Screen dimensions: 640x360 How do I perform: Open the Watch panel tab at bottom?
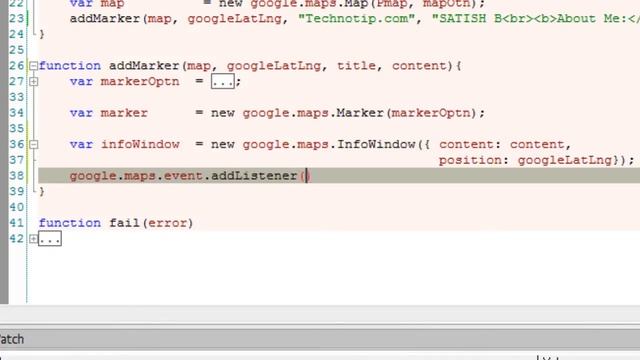(x=11, y=340)
